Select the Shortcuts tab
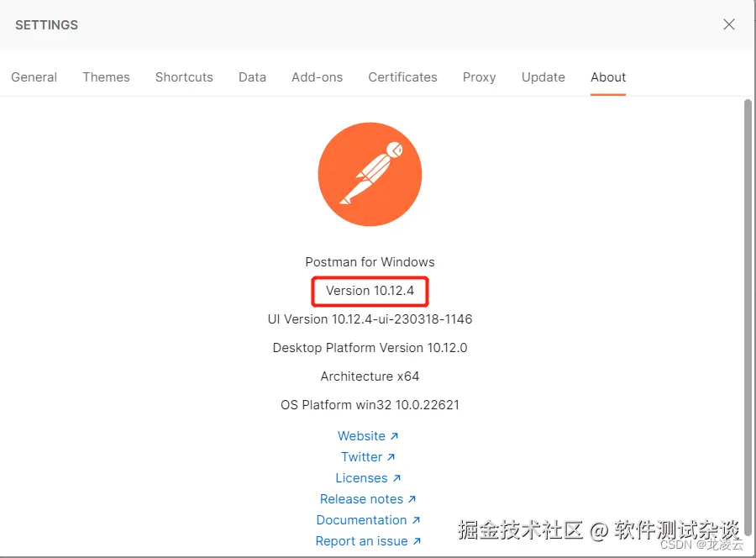 point(184,76)
